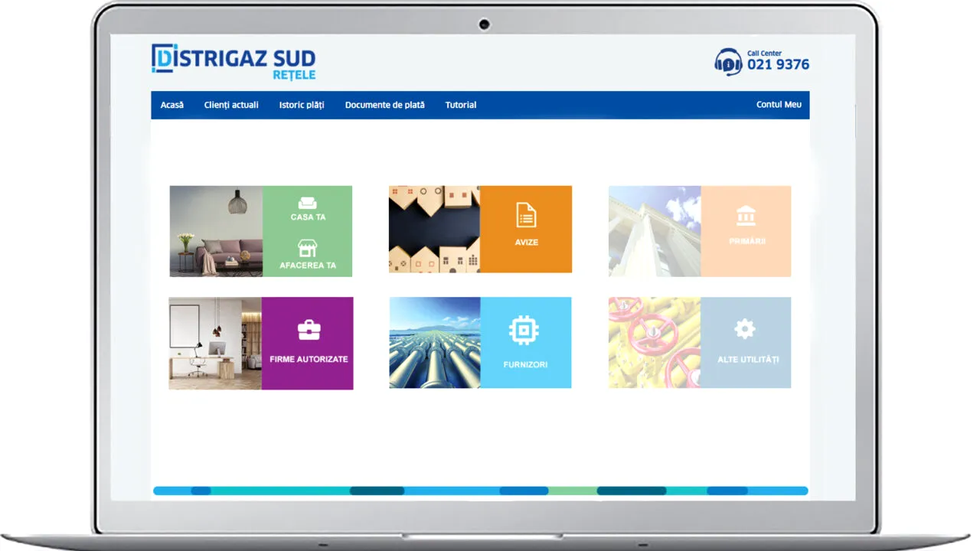Click the Alte Utilități gear icon

click(744, 328)
